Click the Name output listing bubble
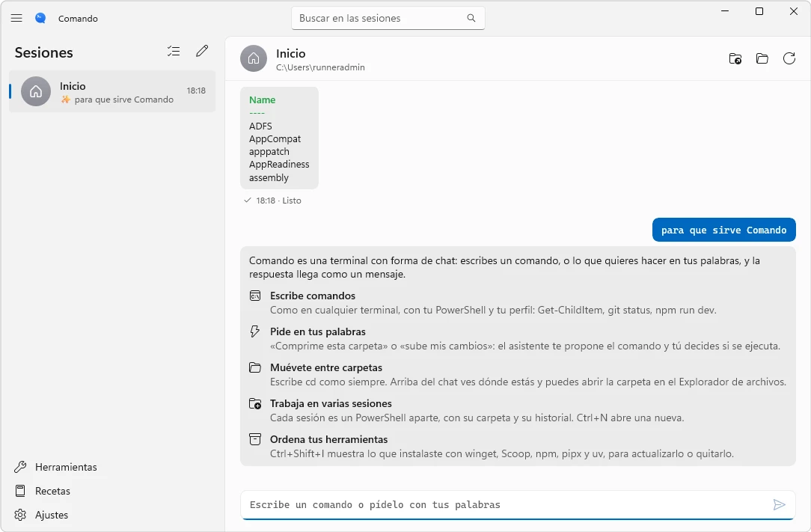This screenshot has width=811, height=532. coord(279,138)
